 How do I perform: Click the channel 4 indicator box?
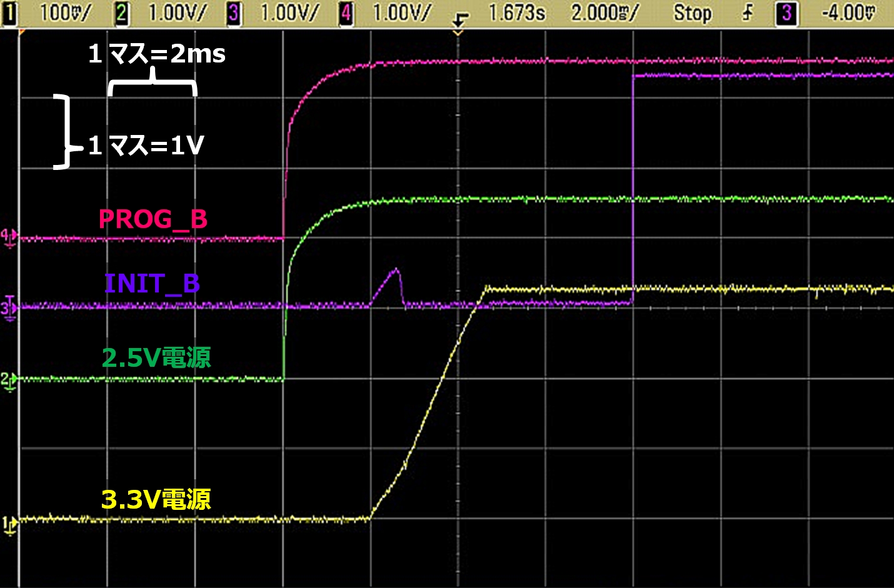tap(346, 13)
